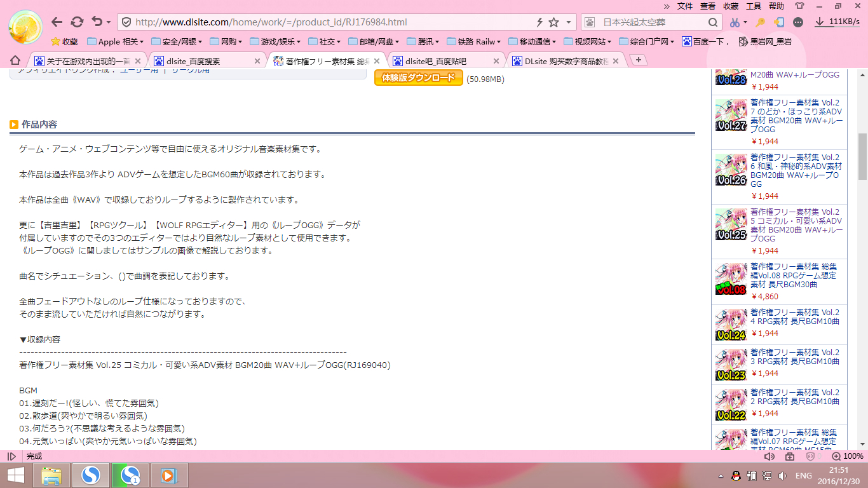868x488 pixels.
Task: Expand the 网购 bookmark folder
Action: 226,41
